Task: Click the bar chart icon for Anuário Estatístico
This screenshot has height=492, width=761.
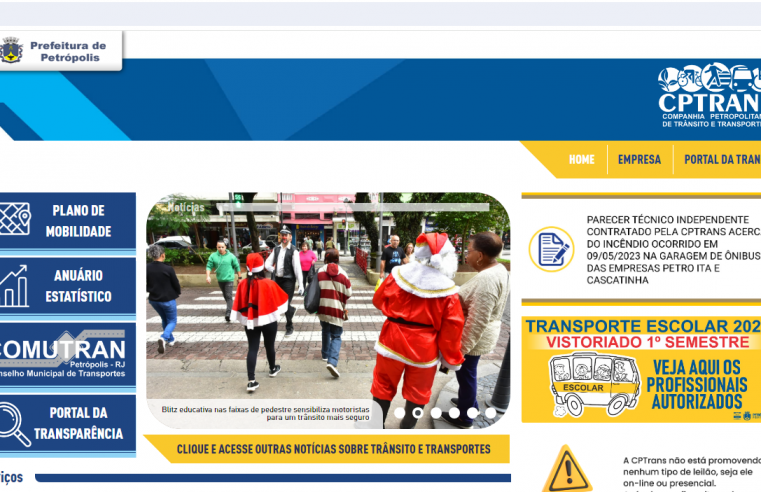Action: click(14, 286)
